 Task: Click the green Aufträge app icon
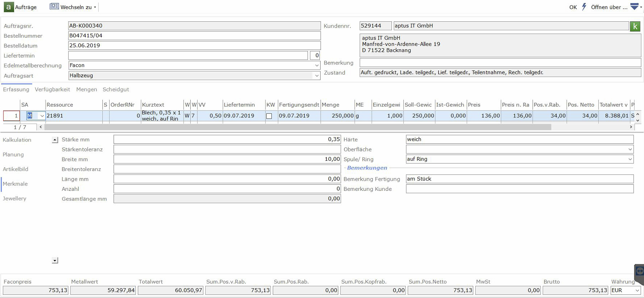(8, 7)
